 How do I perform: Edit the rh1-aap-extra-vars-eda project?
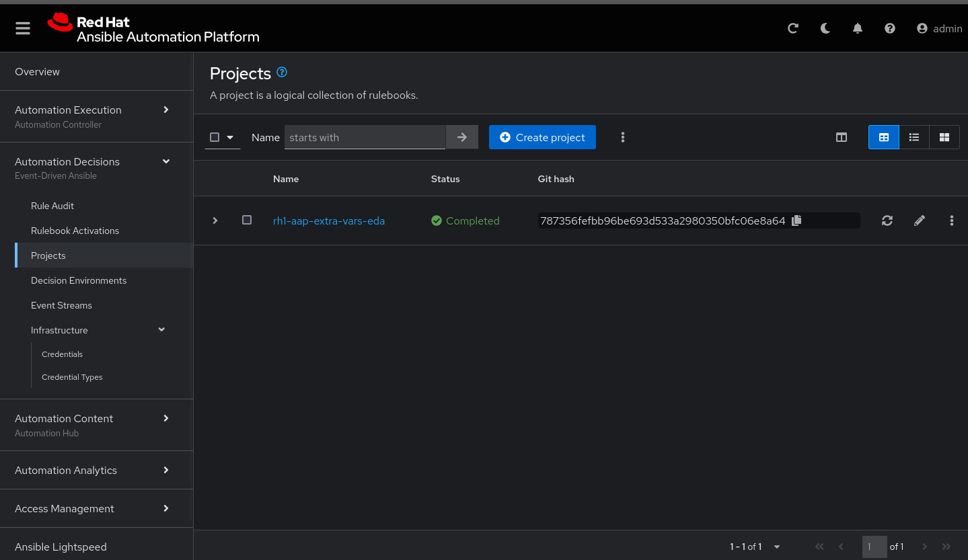tap(920, 221)
